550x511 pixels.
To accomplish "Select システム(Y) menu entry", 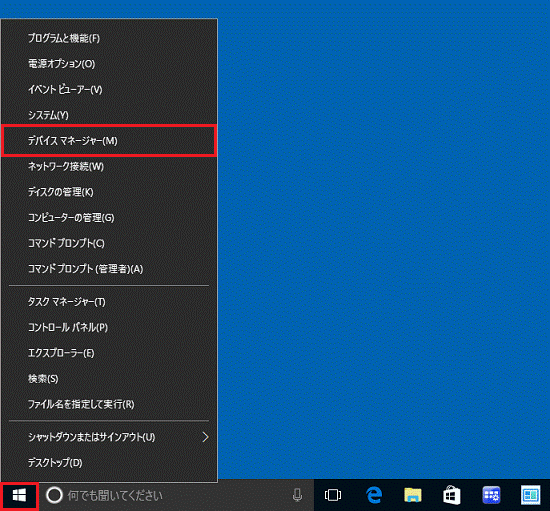I will click(x=109, y=115).
